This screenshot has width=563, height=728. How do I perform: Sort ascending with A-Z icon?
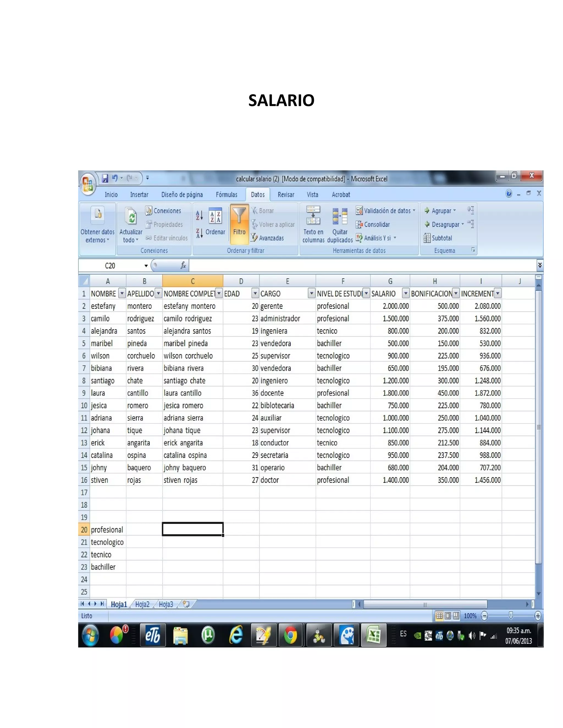pos(199,215)
